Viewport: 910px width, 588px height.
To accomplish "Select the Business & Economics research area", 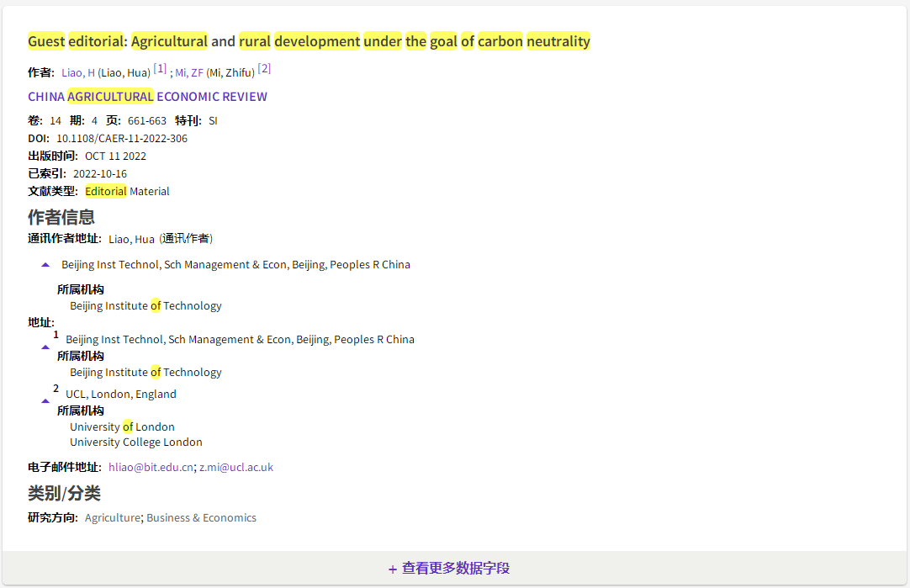I will 201,518.
